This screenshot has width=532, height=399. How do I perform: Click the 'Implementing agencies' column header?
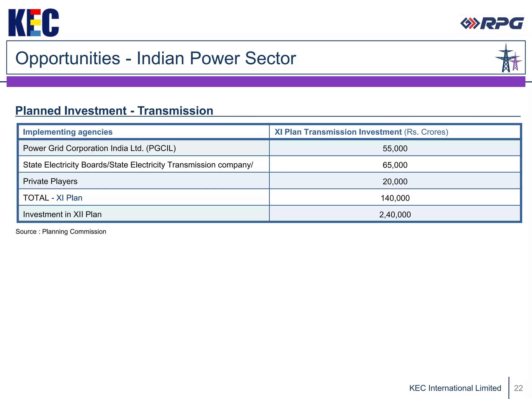coord(144,132)
